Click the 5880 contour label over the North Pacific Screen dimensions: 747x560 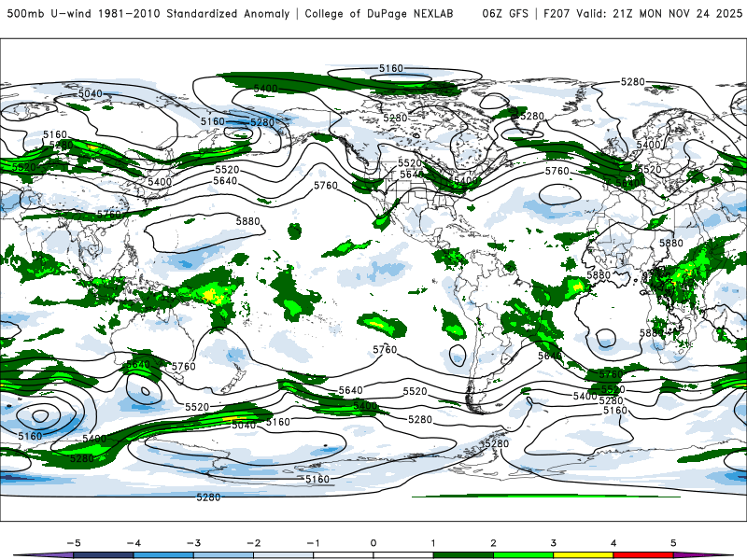tap(248, 221)
